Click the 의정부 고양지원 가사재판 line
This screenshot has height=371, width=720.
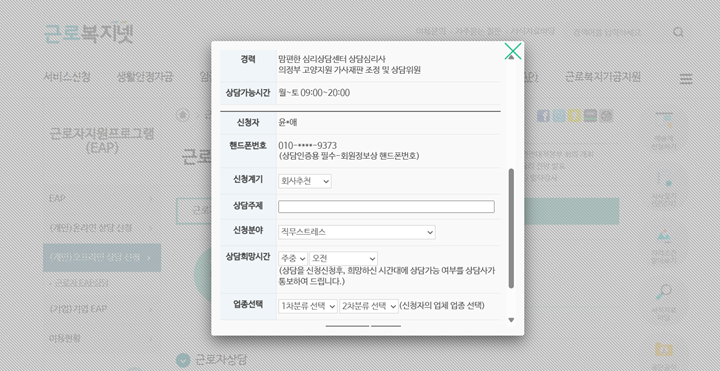coord(349,70)
